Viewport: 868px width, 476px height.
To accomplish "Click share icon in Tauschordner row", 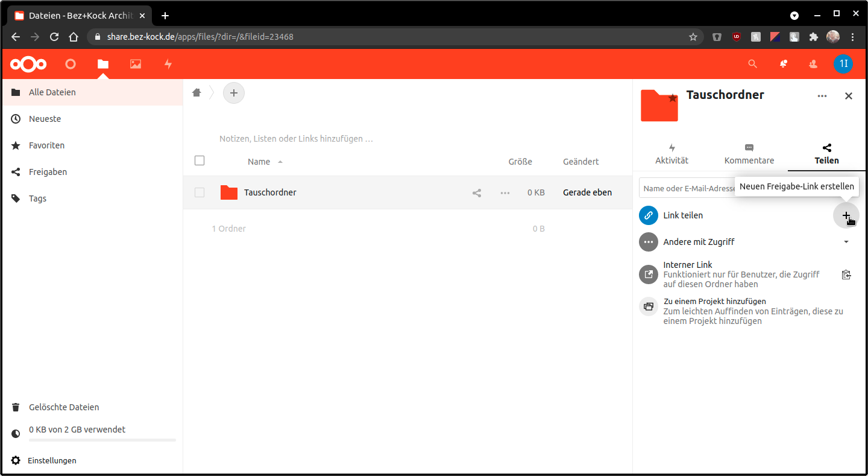I will tap(477, 193).
